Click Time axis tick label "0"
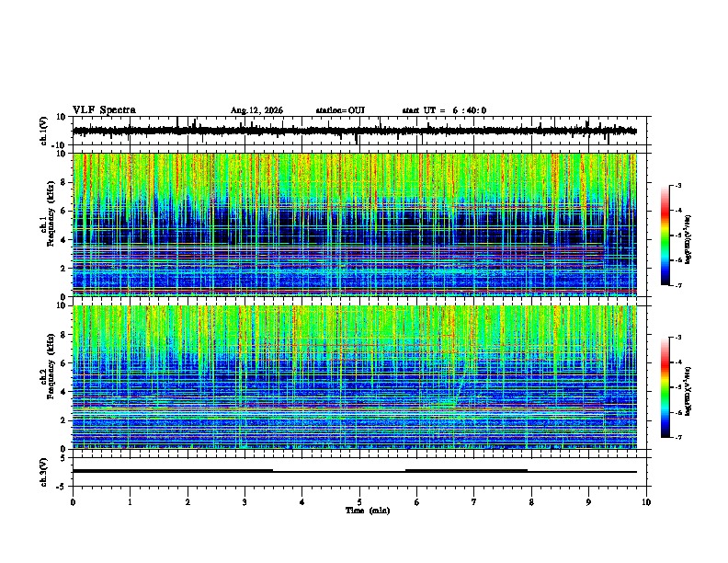 73,502
